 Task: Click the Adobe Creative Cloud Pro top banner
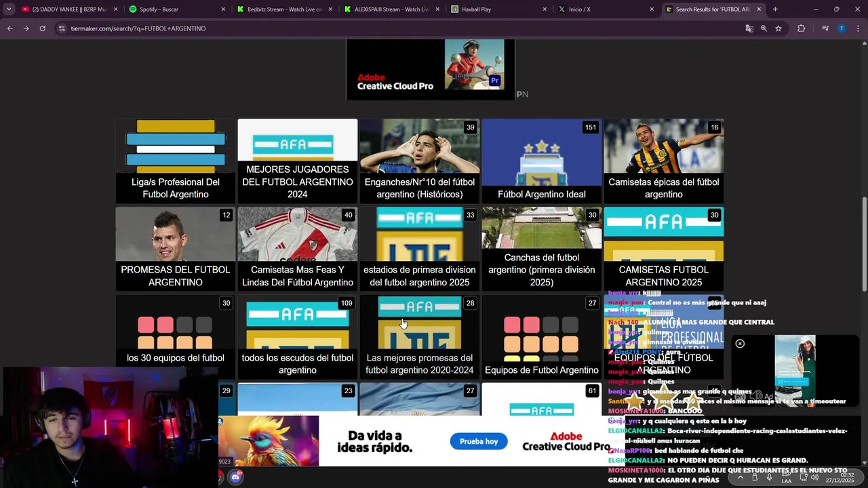click(431, 70)
